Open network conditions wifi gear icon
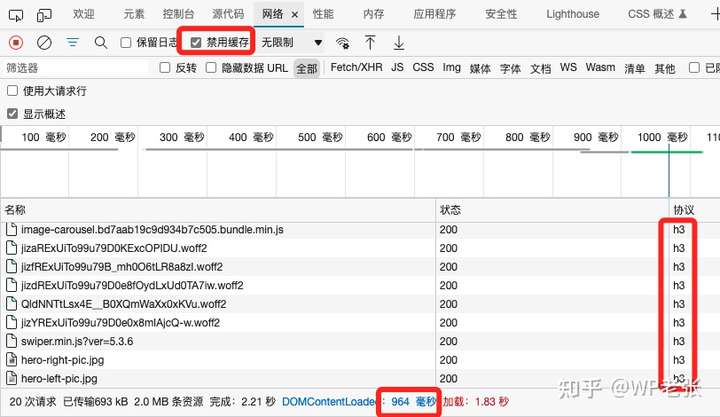 343,43
